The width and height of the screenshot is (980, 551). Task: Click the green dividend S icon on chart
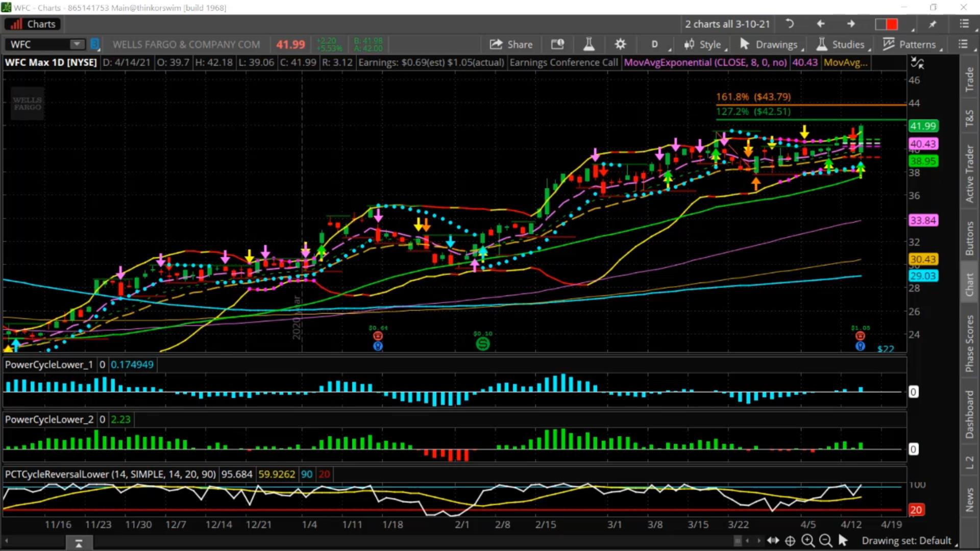(482, 344)
